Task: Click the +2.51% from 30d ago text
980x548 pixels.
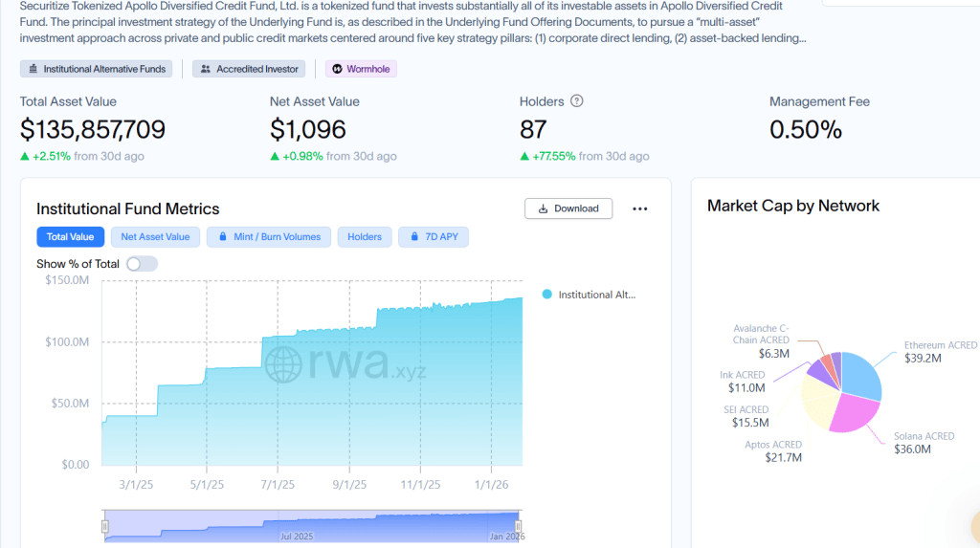Action: [x=82, y=156]
